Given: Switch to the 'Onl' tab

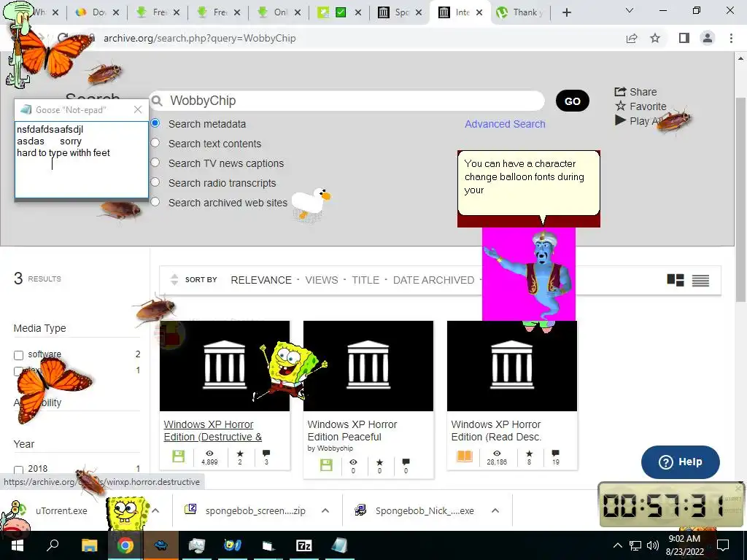Looking at the screenshot, I should (x=279, y=13).
